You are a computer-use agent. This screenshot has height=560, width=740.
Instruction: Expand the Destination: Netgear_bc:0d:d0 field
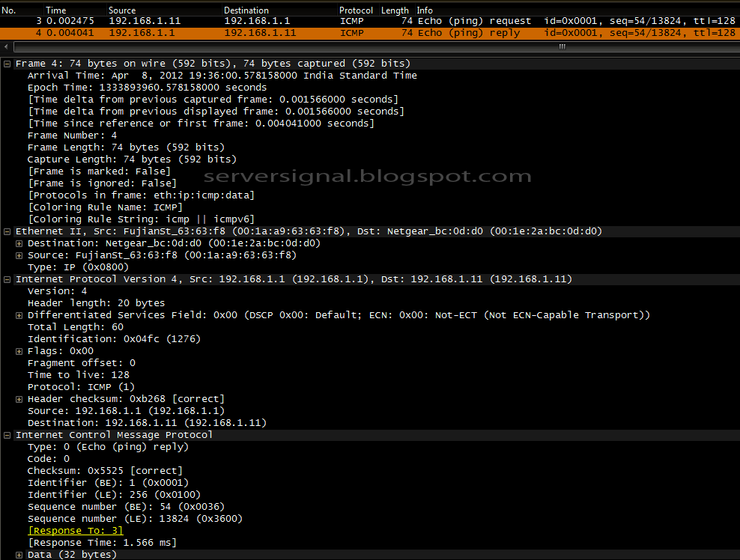[x=19, y=243]
